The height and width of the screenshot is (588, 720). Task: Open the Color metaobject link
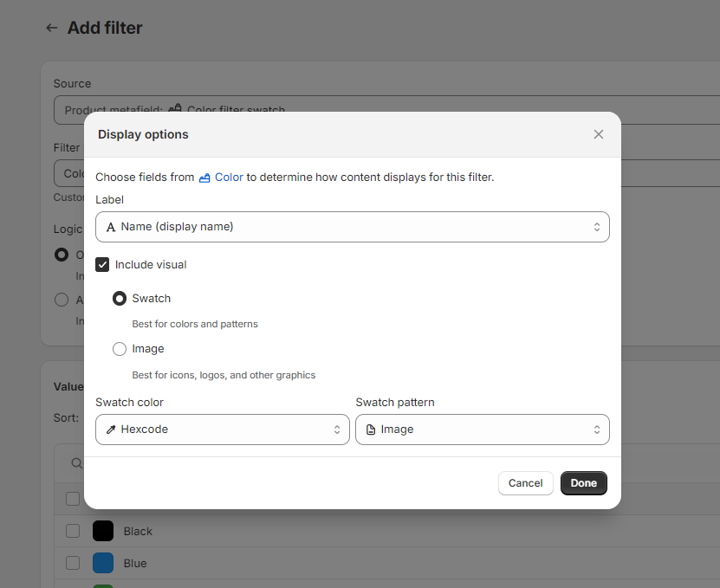pos(229,178)
